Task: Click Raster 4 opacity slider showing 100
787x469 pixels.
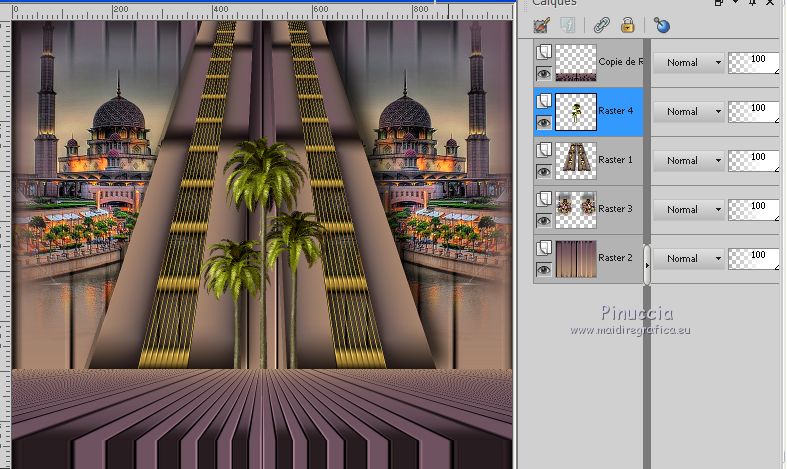Action: pos(753,111)
